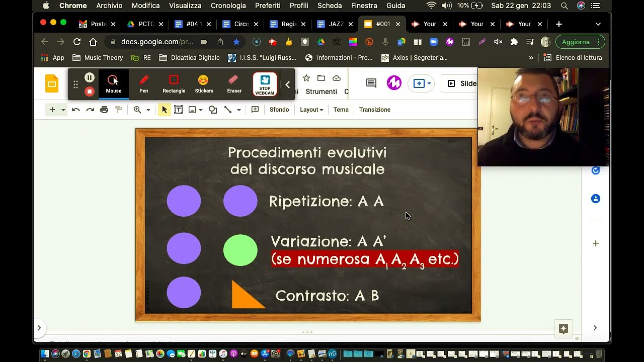
Task: Get add-ons with side panel plus
Action: (x=596, y=243)
